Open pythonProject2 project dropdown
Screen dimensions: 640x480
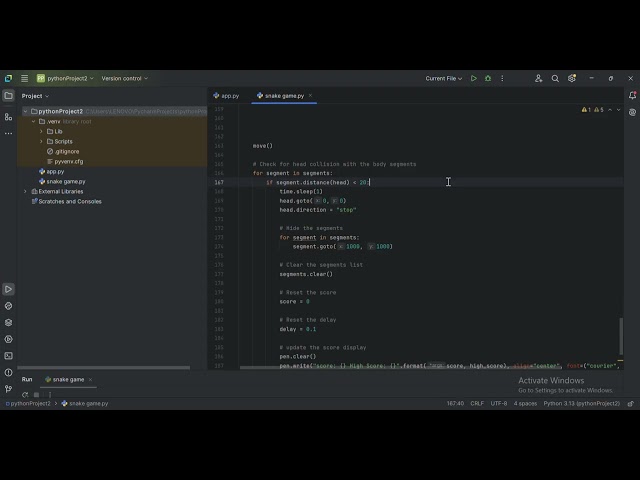coord(65,78)
